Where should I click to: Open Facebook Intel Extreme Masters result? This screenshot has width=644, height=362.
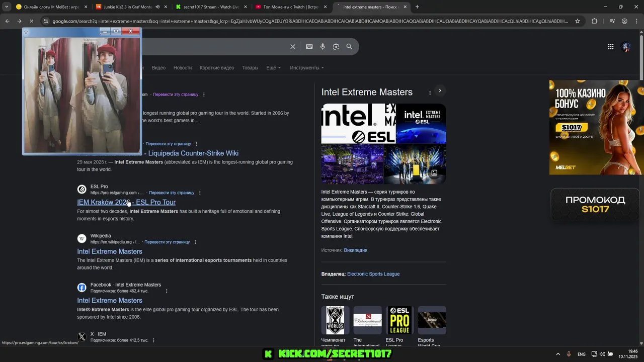(x=110, y=301)
